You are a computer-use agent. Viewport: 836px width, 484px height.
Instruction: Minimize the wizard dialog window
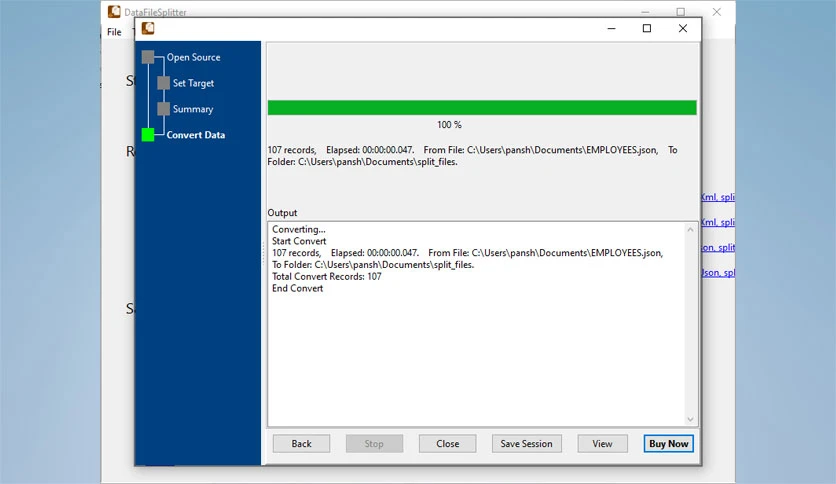pos(612,28)
